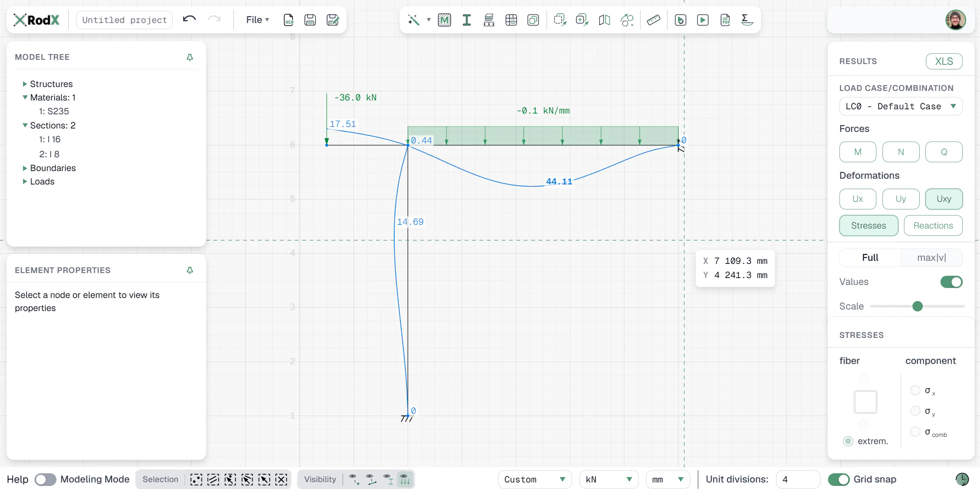Pin the Element Properties panel

tap(190, 270)
